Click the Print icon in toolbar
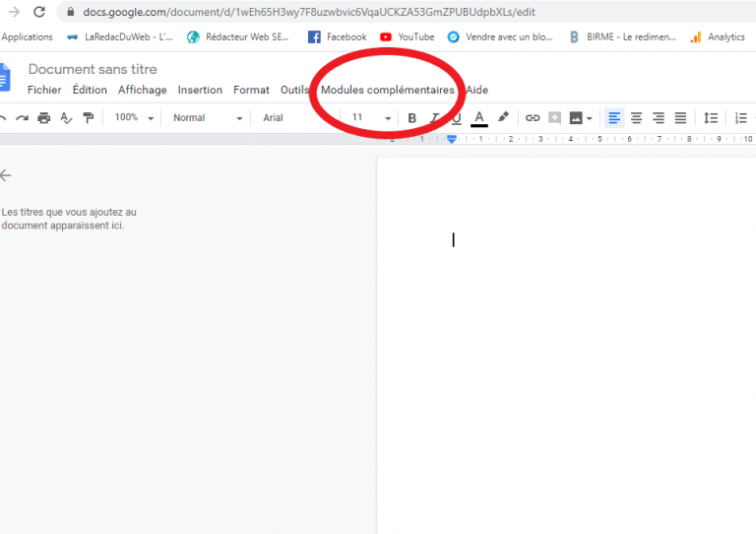The width and height of the screenshot is (756, 534). click(43, 118)
